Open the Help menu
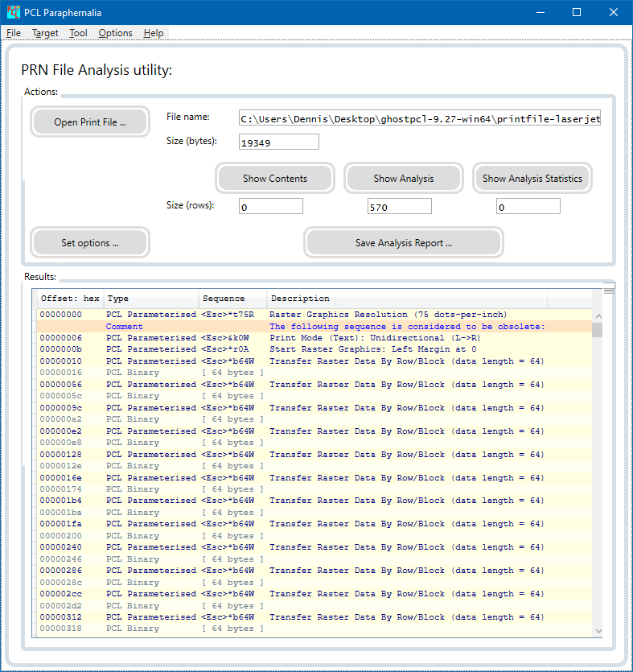This screenshot has width=633, height=672. [x=154, y=33]
